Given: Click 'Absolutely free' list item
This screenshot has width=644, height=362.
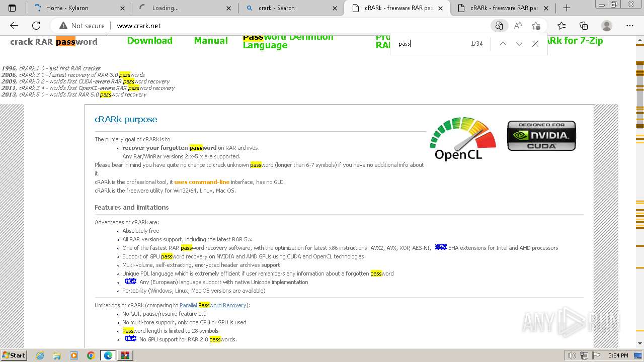Looking at the screenshot, I should pos(141,231).
